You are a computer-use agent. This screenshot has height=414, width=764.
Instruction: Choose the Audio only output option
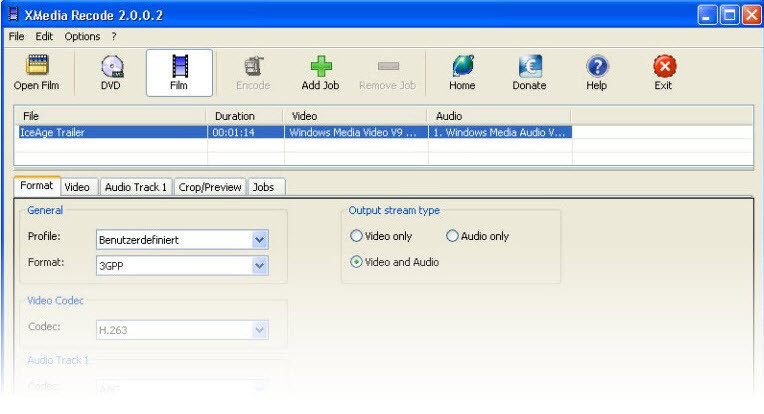pos(453,237)
